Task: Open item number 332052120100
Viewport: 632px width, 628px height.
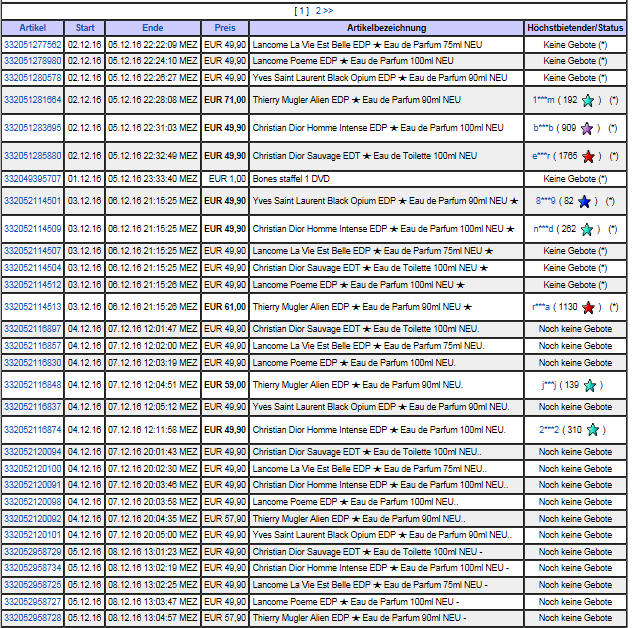Action: pyautogui.click(x=33, y=469)
